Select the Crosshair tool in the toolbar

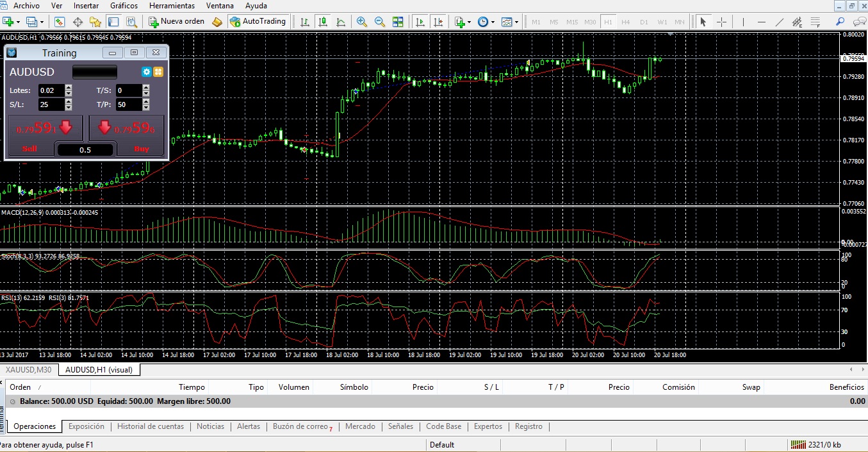(722, 22)
